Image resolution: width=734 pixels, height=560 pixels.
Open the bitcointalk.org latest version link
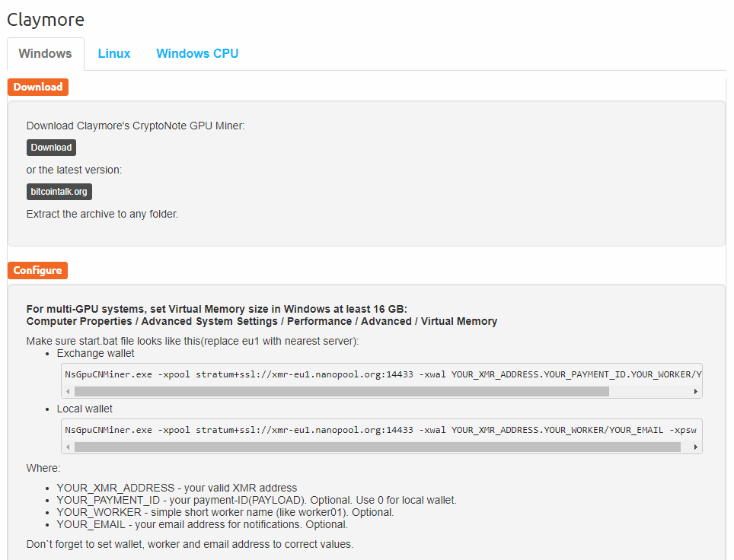pos(59,191)
